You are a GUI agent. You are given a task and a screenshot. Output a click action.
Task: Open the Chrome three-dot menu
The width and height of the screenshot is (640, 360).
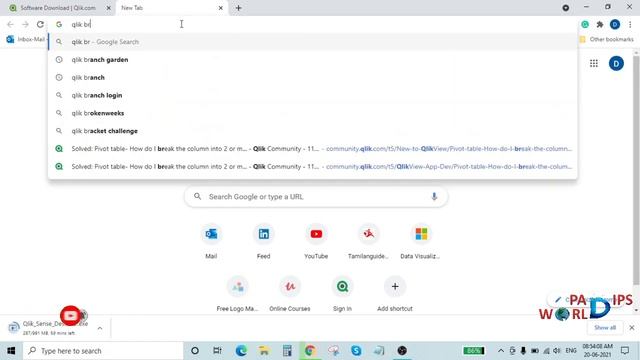pos(630,24)
